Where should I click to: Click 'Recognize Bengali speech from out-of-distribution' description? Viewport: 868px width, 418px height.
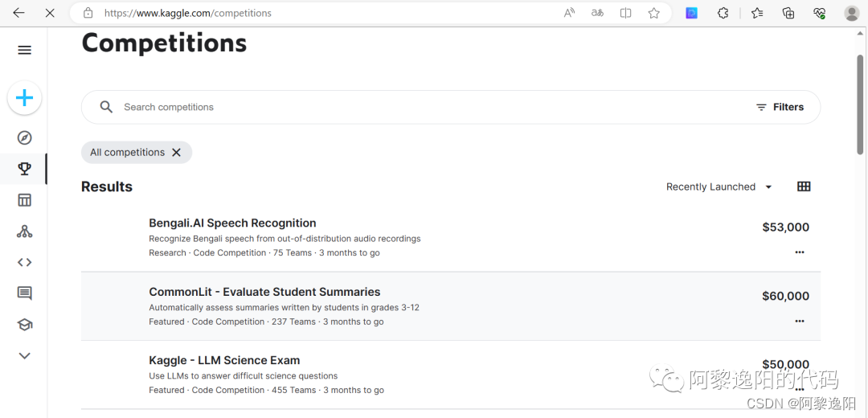tap(285, 239)
